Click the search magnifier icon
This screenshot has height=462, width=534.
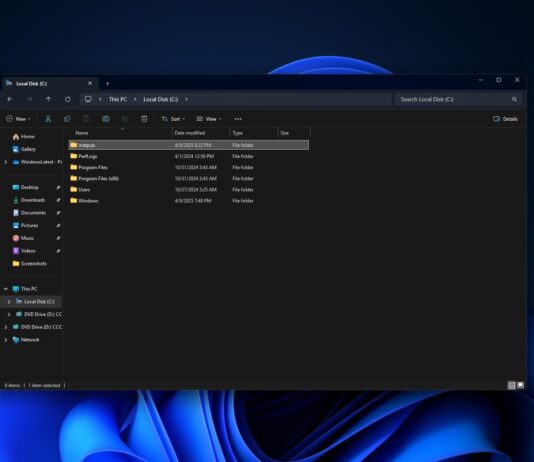coord(514,99)
